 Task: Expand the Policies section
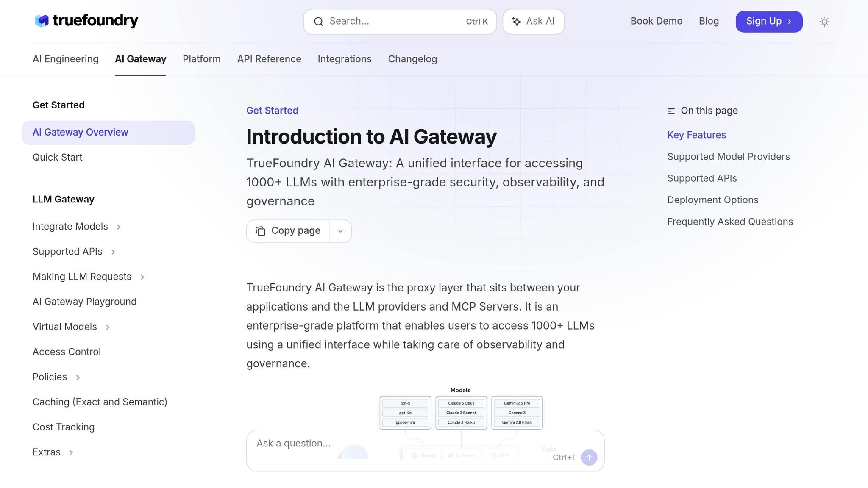click(78, 377)
